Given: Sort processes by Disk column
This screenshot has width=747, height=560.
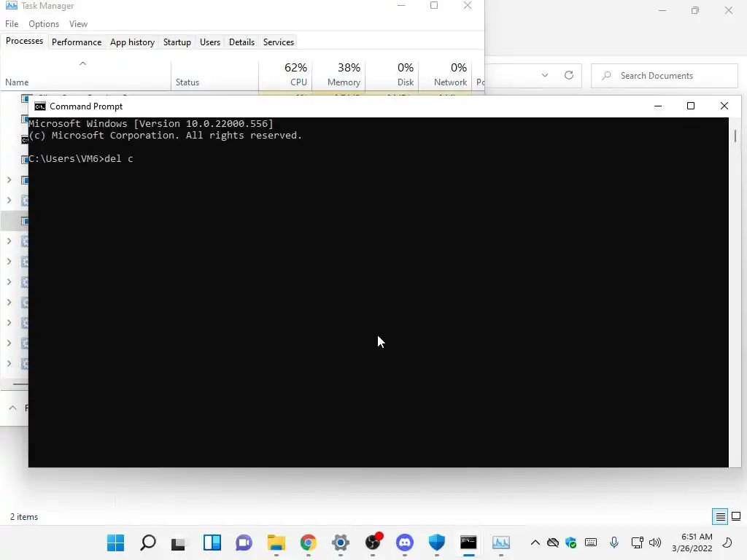Looking at the screenshot, I should [x=392, y=75].
